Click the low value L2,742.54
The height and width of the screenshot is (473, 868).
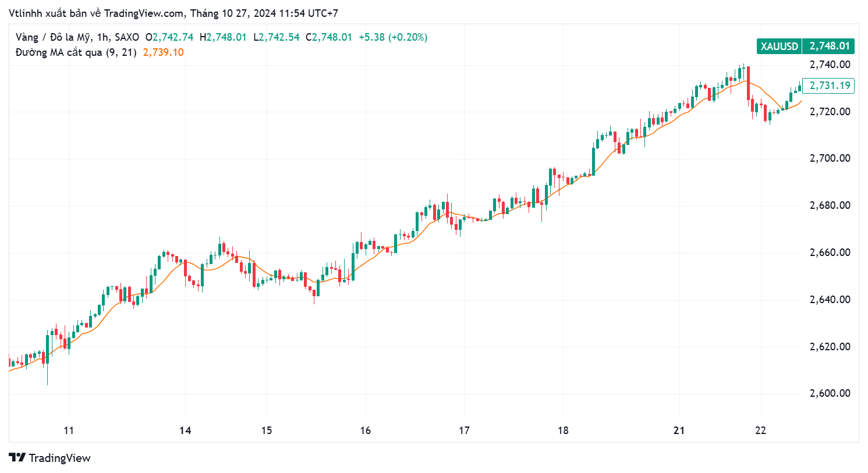pos(277,37)
